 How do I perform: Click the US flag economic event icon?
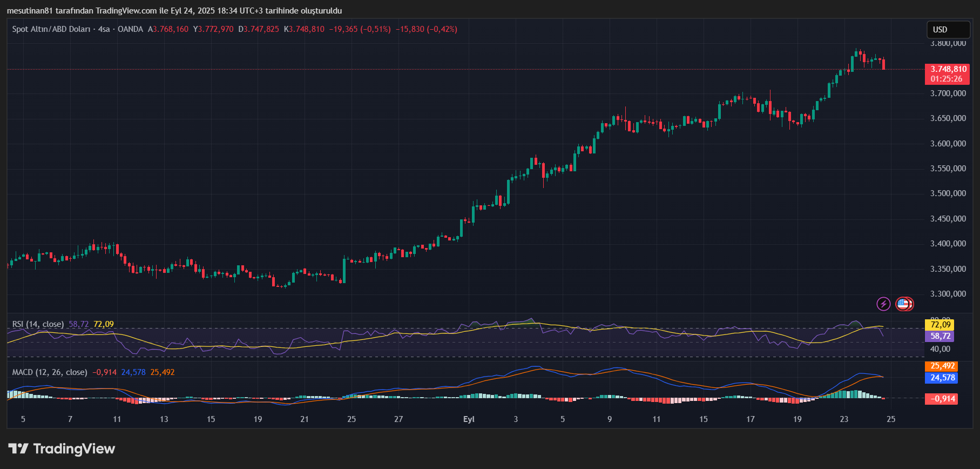coord(903,304)
